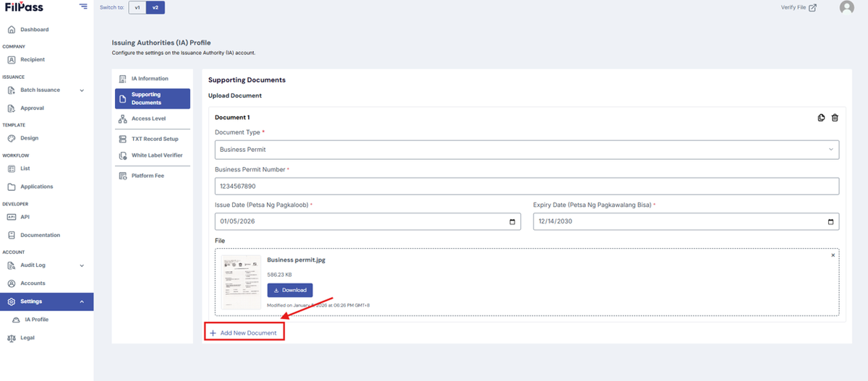Click TXT Record Setup icon

point(123,139)
